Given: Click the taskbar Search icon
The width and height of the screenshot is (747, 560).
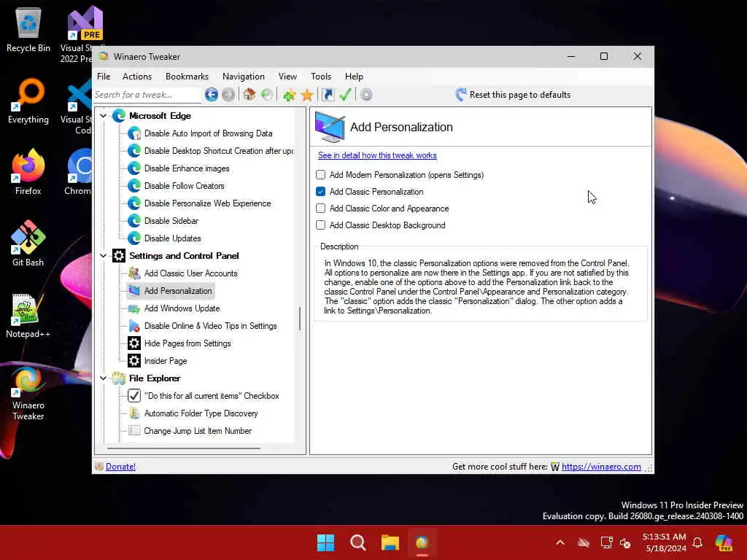Looking at the screenshot, I should point(357,542).
